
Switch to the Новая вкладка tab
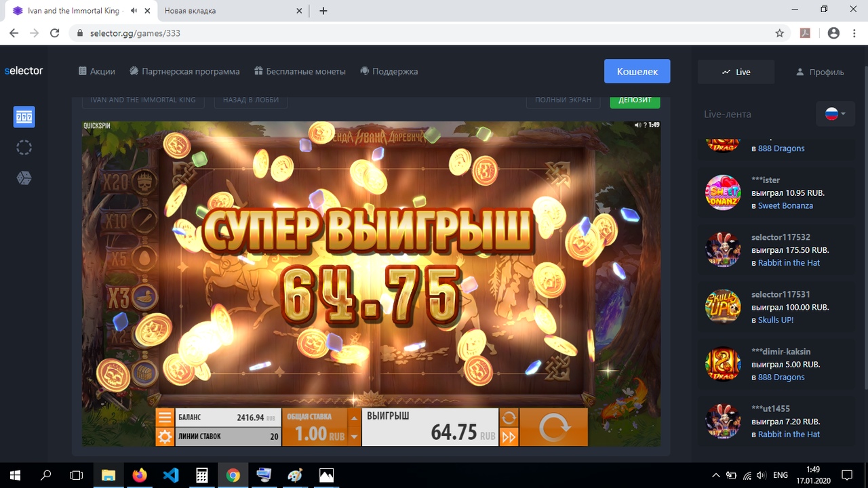coord(231,11)
